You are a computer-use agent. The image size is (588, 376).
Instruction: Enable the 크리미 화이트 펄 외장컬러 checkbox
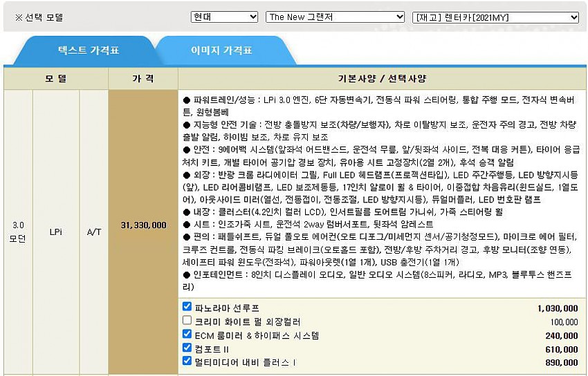(187, 320)
